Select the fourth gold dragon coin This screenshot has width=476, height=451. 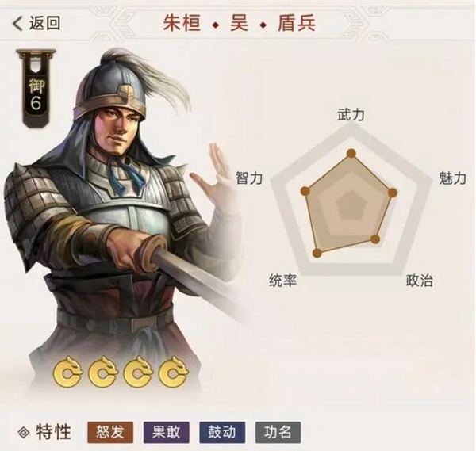pyautogui.click(x=174, y=371)
